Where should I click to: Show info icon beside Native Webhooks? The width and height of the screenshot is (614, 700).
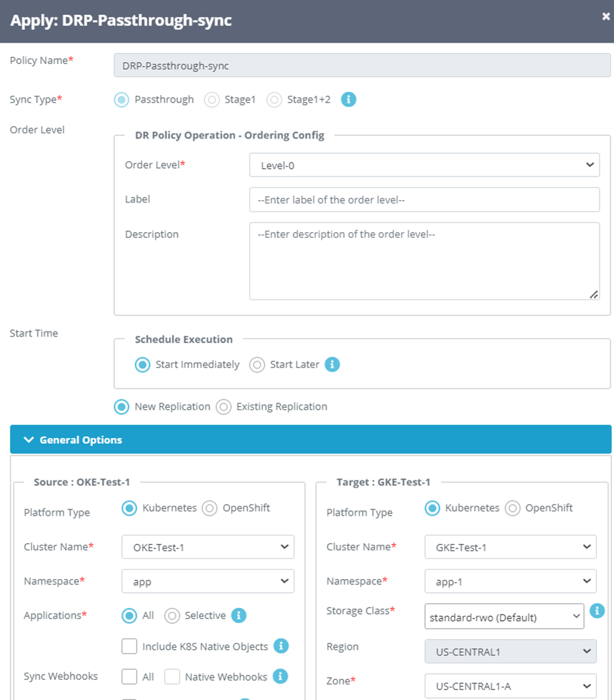click(280, 676)
